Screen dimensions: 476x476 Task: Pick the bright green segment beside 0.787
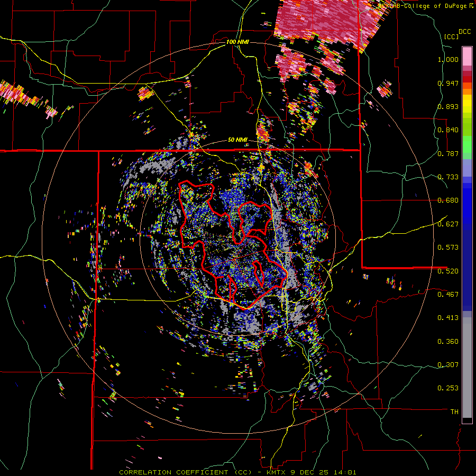467,145
